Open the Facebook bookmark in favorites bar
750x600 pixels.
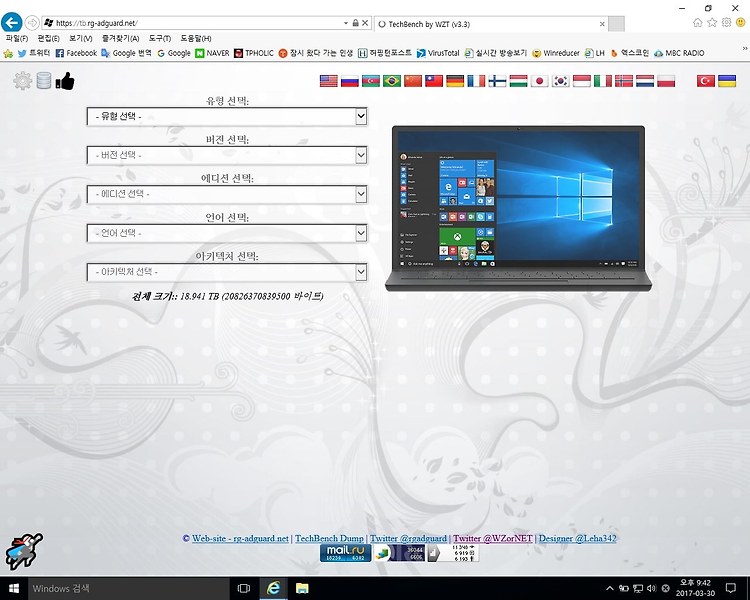click(x=77, y=53)
